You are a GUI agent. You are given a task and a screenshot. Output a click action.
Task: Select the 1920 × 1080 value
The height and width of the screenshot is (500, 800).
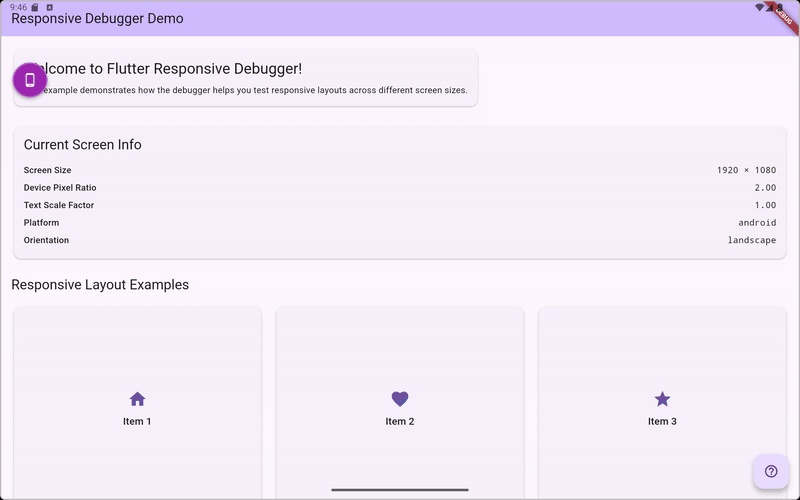746,170
